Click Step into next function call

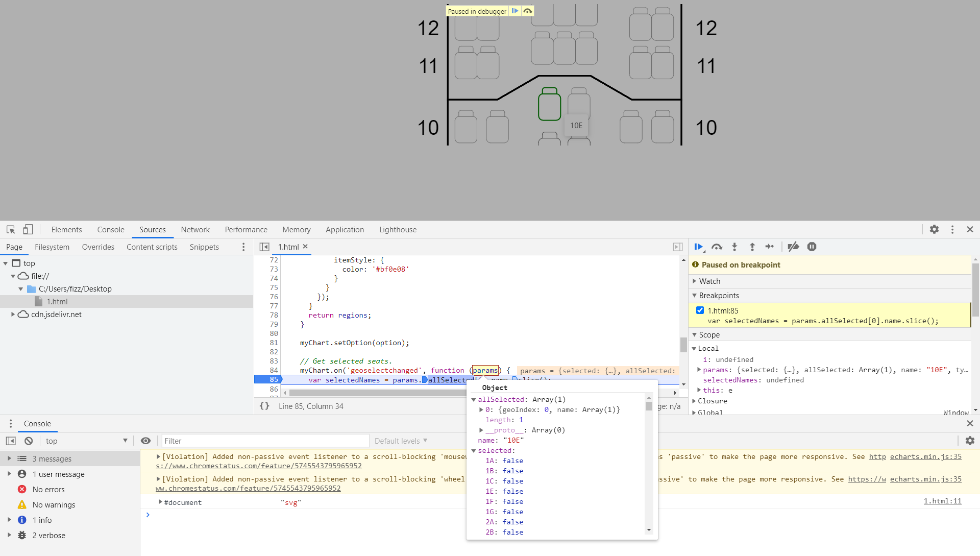734,247
